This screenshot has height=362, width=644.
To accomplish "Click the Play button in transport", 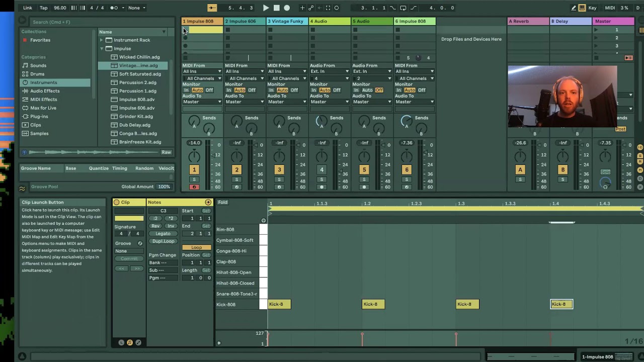I will [x=266, y=8].
